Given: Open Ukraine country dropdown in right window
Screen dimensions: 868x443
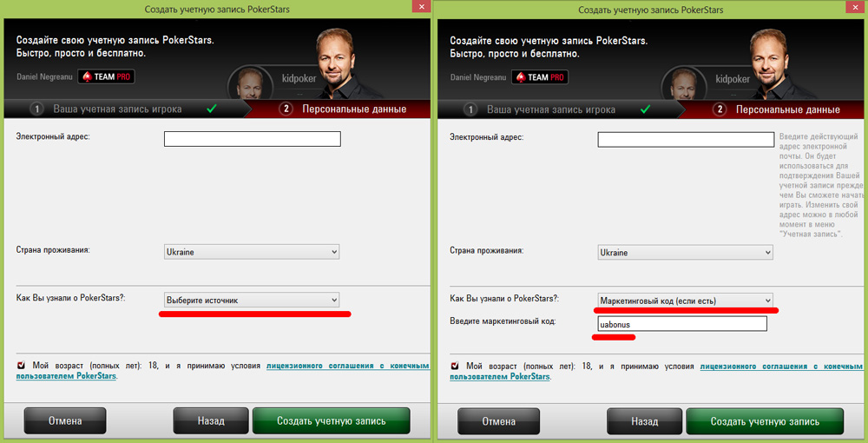Looking at the screenshot, I should 686,252.
